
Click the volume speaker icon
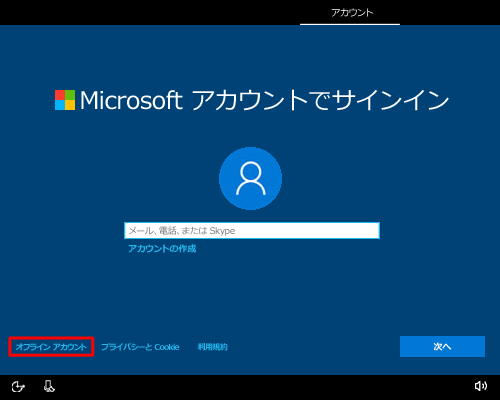pos(480,386)
